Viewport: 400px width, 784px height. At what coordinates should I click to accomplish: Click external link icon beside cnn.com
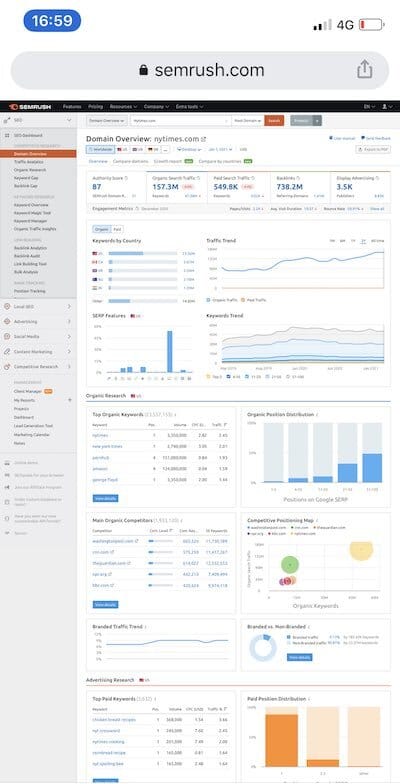[112, 552]
